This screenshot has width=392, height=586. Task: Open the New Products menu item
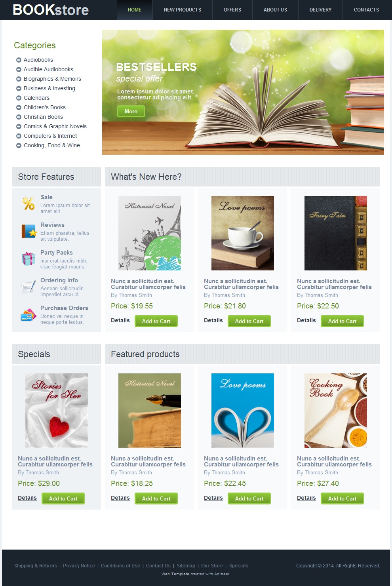tap(183, 10)
